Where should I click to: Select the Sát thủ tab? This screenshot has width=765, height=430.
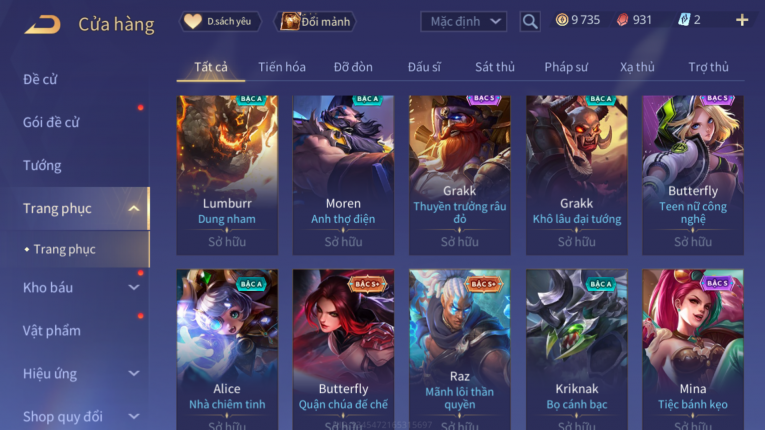click(x=495, y=67)
